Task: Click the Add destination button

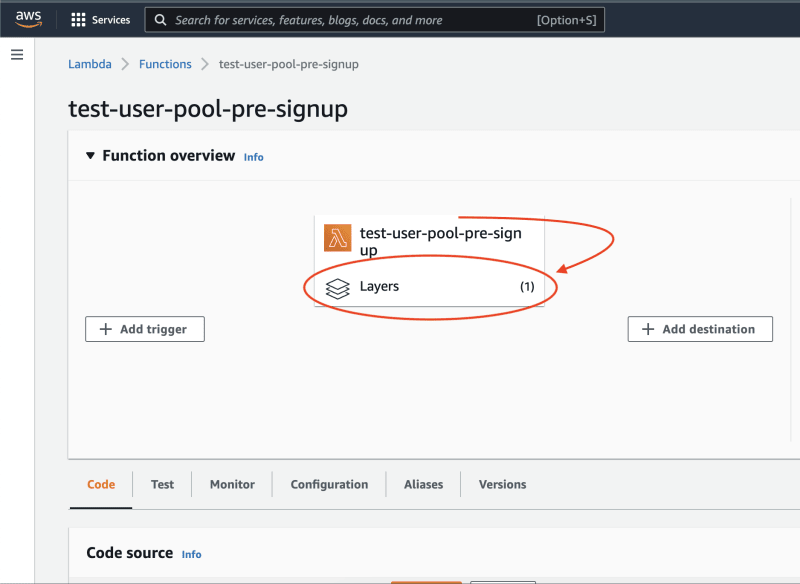Action: (700, 329)
